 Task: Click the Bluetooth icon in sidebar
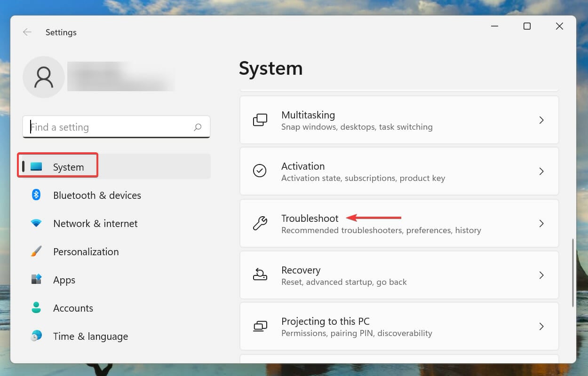click(36, 195)
